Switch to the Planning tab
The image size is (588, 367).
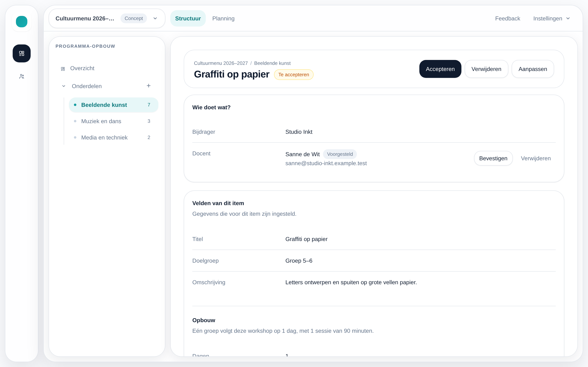[x=223, y=18]
